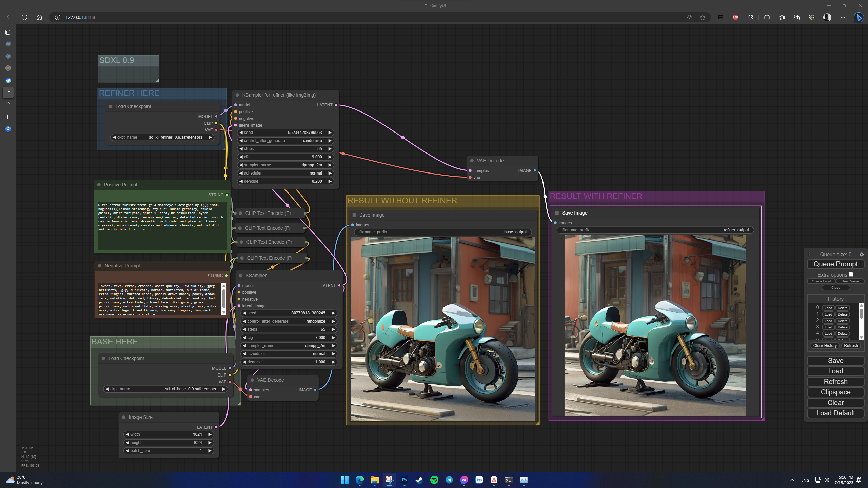Screen dimensions: 868x488
Task: Change refiner control_after_generate randomize
Action: pyautogui.click(x=285, y=141)
